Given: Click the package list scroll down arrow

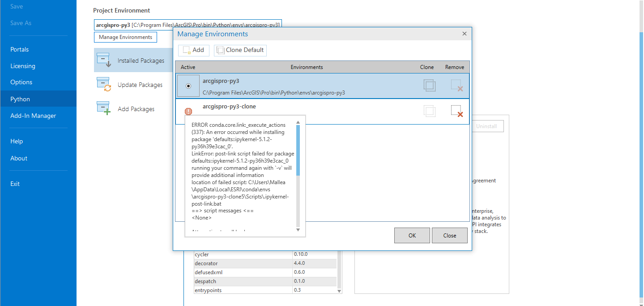Looking at the screenshot, I should pyautogui.click(x=339, y=291).
